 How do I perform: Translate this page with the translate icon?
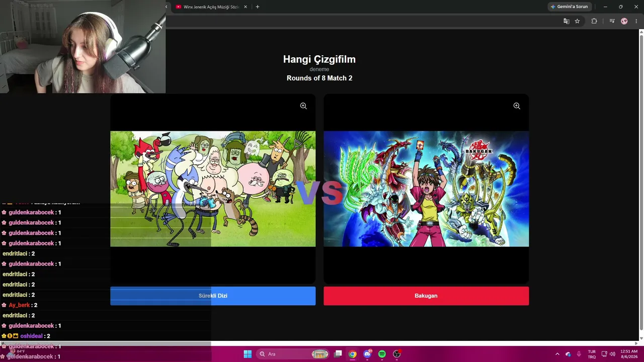(x=567, y=21)
